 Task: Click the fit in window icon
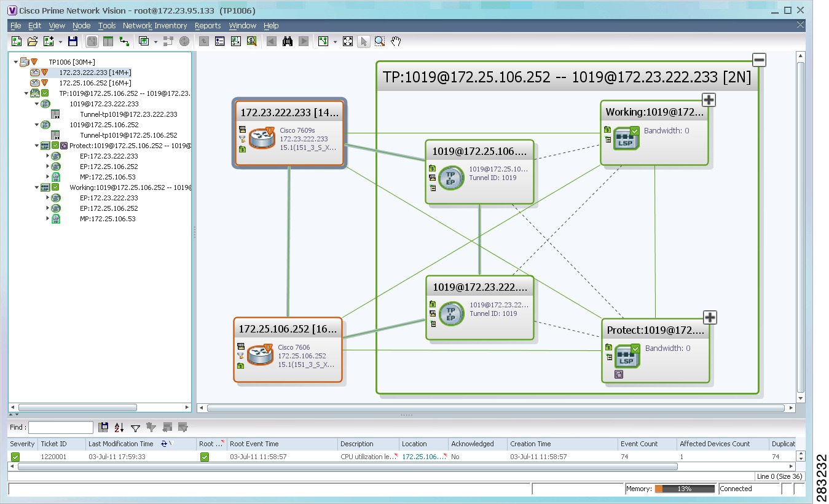(348, 41)
